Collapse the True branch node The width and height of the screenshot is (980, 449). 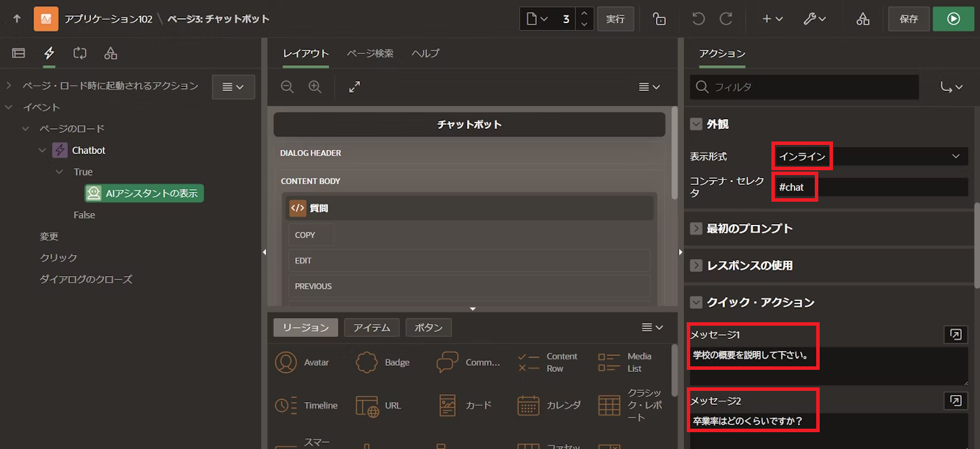pyautogui.click(x=59, y=172)
